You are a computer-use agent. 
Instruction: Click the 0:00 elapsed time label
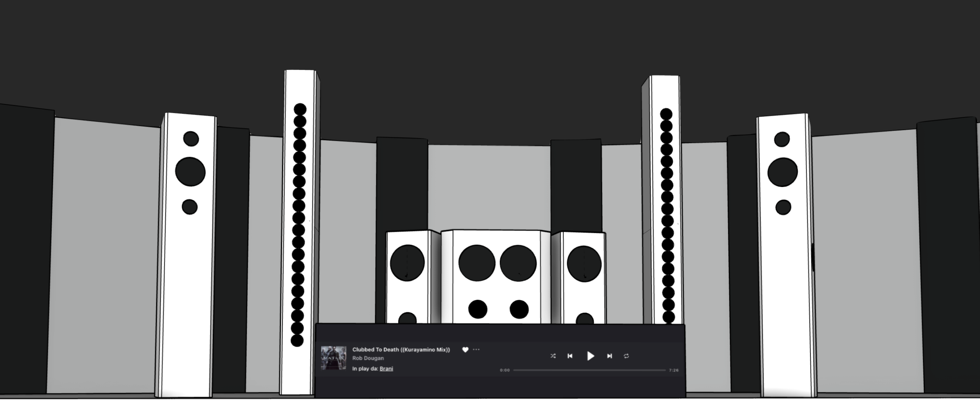click(505, 370)
